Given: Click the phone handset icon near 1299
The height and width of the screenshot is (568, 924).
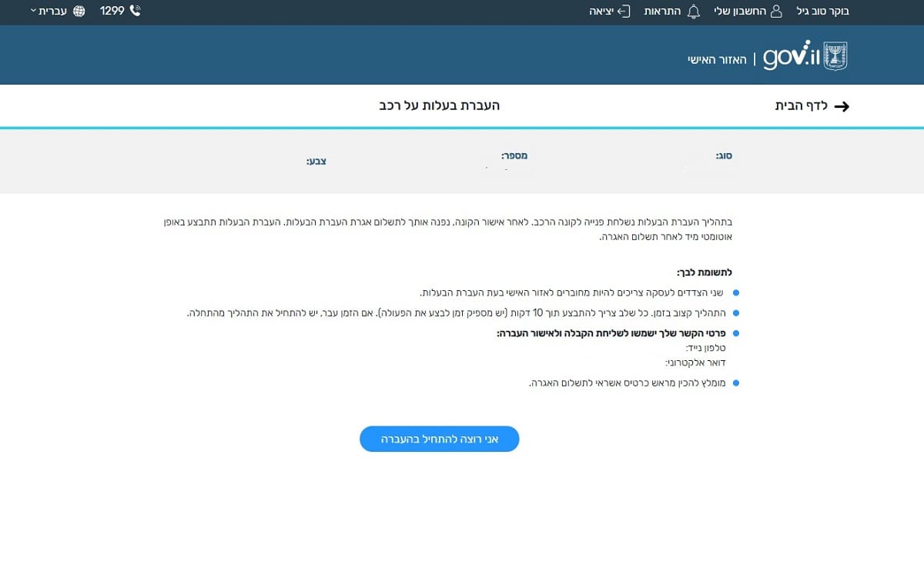Looking at the screenshot, I should click(x=136, y=11).
